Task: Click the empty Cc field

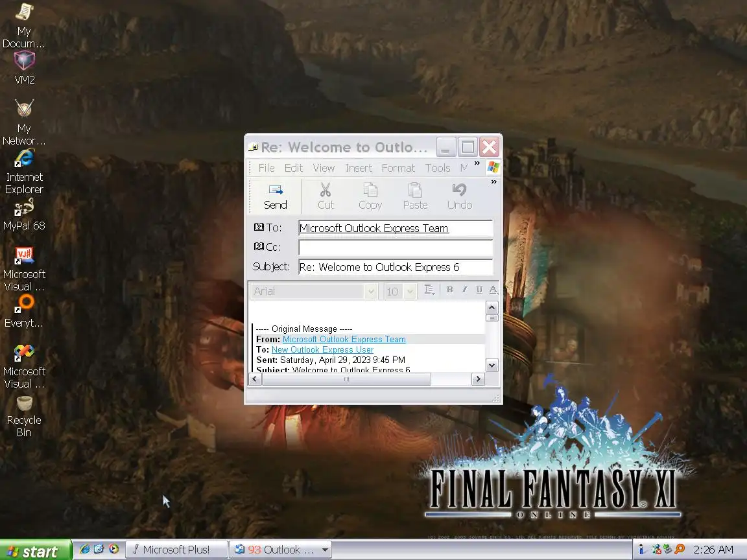Action: click(396, 248)
